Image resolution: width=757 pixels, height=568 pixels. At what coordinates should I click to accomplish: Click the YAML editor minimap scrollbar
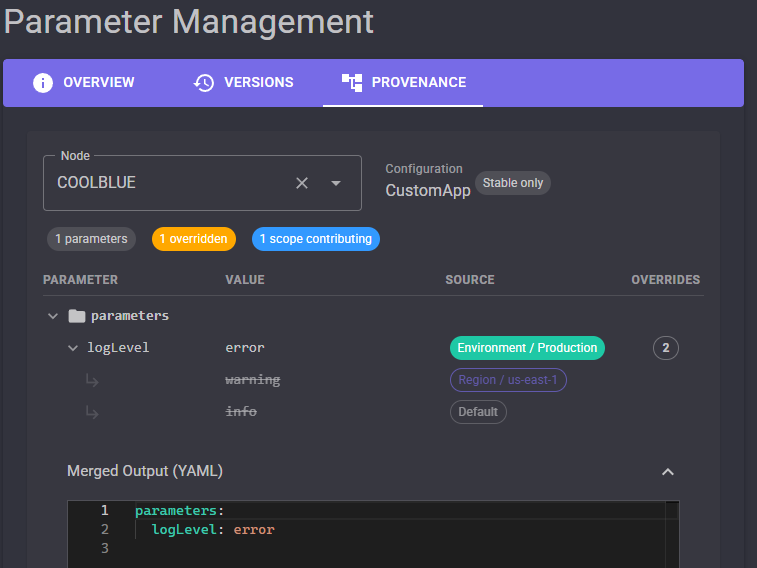click(x=672, y=534)
